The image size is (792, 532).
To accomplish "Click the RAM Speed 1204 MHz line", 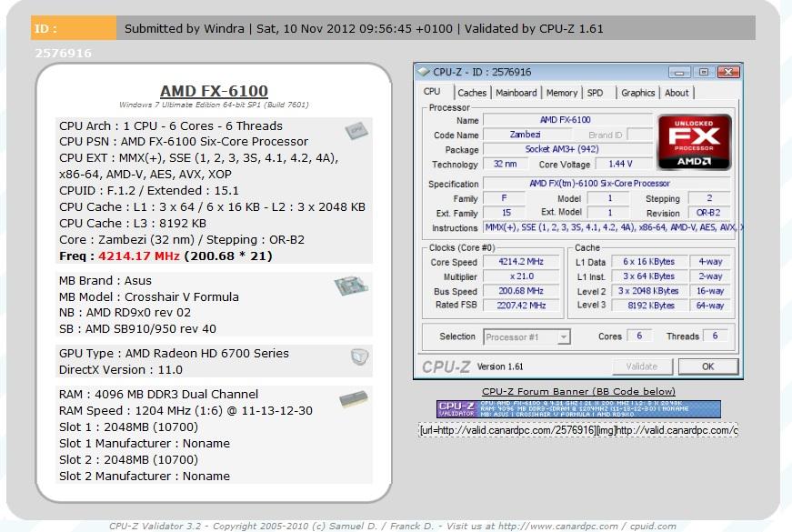I will click(x=185, y=410).
